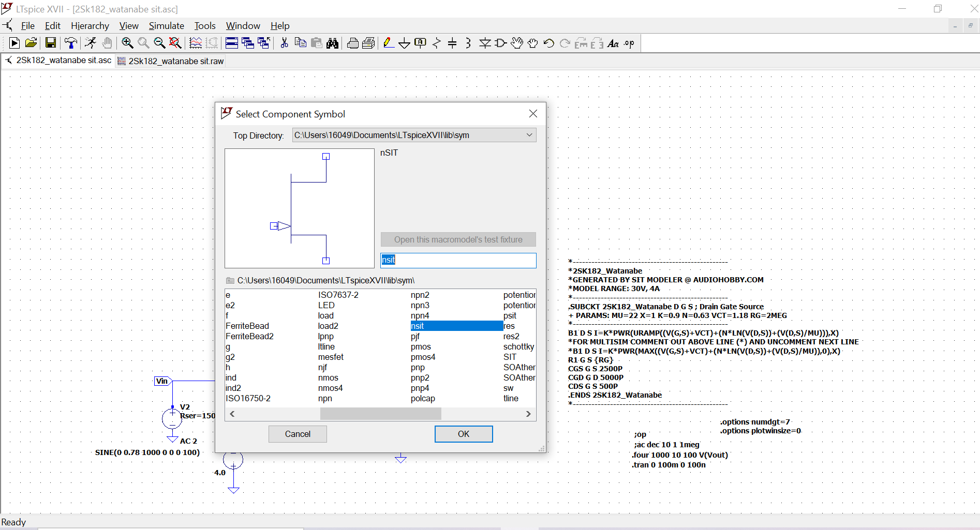Image resolution: width=980 pixels, height=530 pixels.
Task: Select 'ind2' in component list
Action: tap(233, 388)
